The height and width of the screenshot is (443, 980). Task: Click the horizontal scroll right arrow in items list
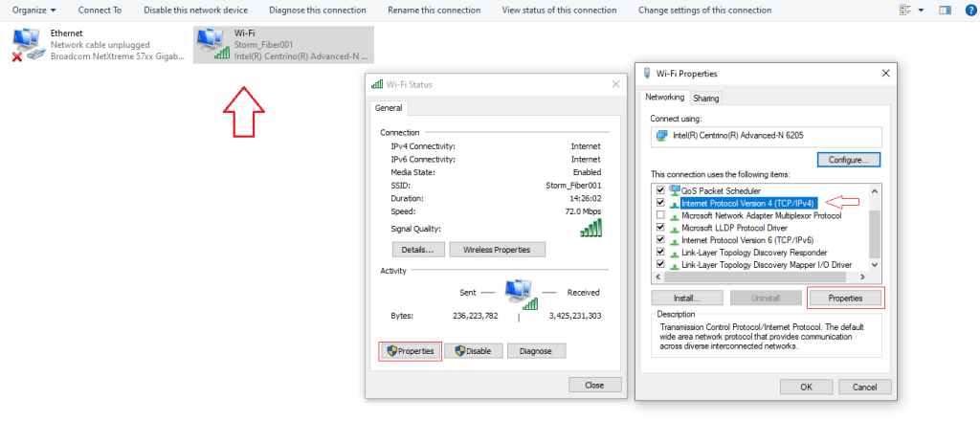click(x=862, y=277)
